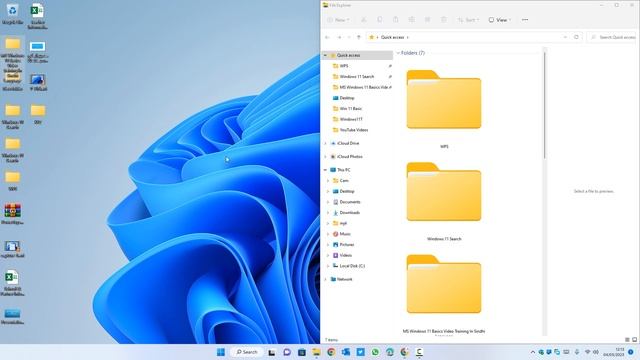Click the Share icon in File Explorer toolbar
This screenshot has height=360, width=640.
427,20
